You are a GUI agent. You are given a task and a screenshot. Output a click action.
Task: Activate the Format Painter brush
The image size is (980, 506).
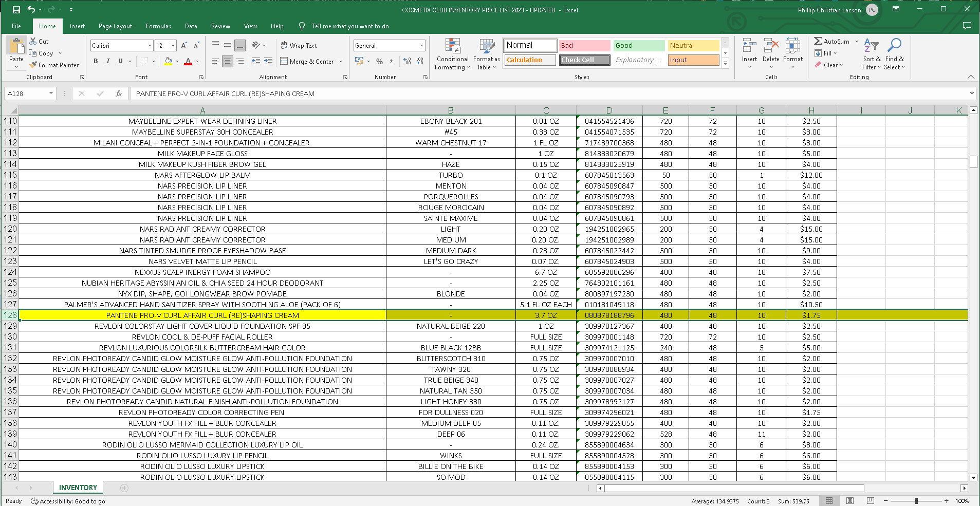54,65
